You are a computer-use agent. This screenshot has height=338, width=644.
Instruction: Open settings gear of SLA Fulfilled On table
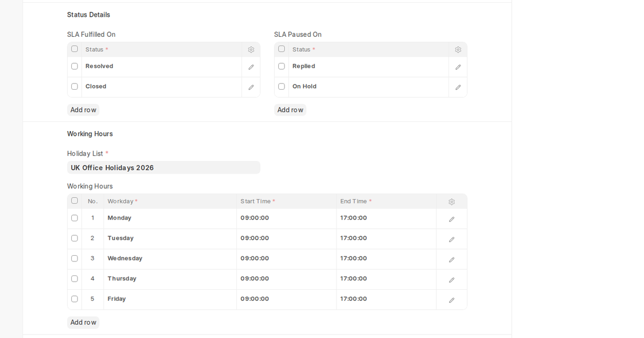coord(251,49)
